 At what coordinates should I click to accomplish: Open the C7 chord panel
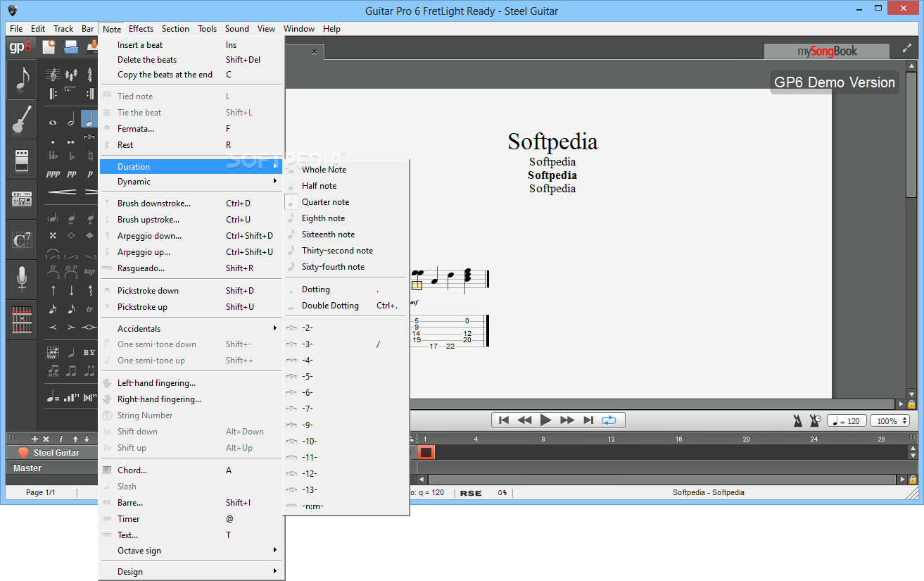tap(22, 240)
